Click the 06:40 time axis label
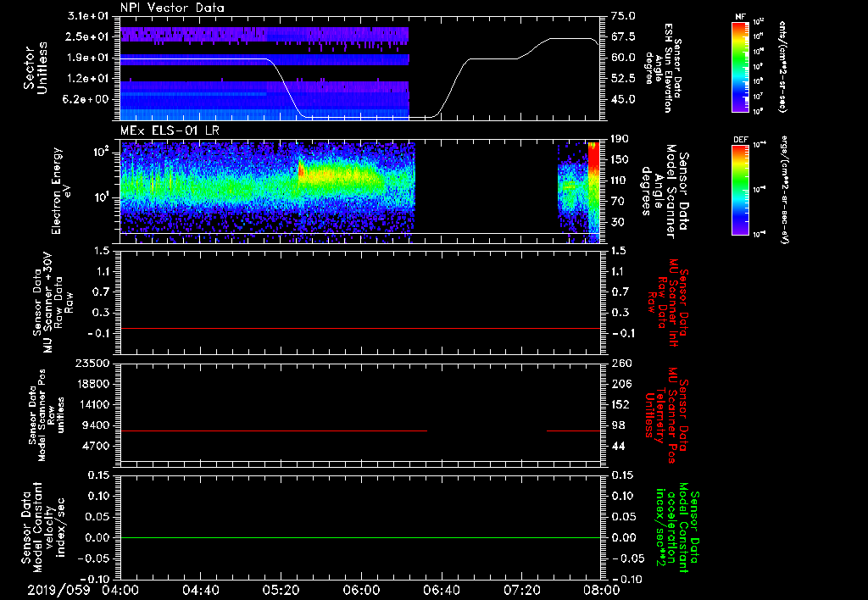 pos(441,590)
